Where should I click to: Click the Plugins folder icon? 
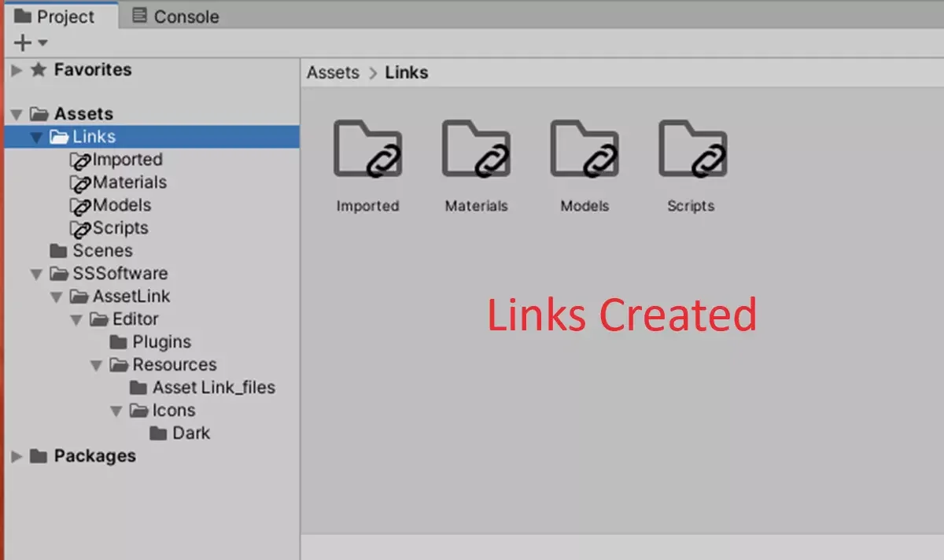119,342
